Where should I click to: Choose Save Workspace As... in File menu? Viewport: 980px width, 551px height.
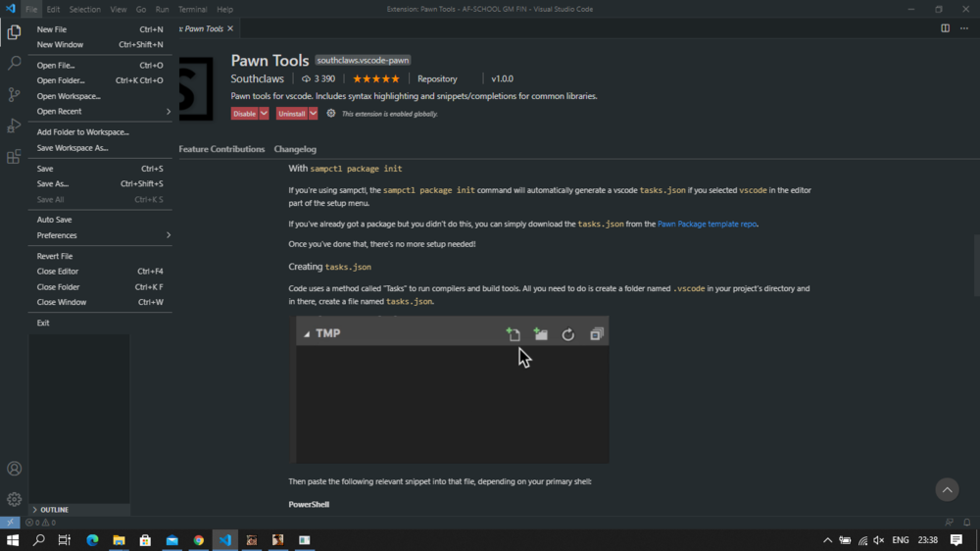coord(100,148)
